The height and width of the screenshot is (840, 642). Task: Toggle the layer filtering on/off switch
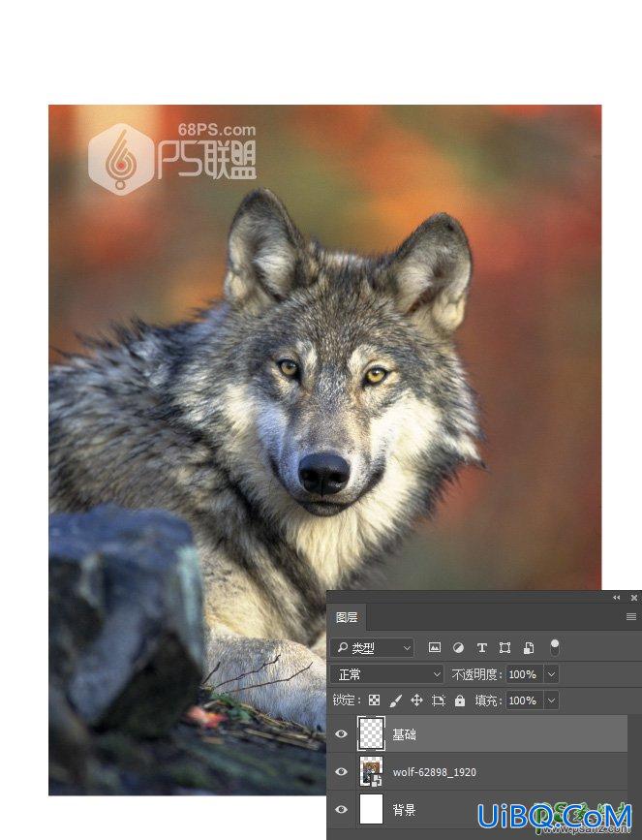(555, 647)
